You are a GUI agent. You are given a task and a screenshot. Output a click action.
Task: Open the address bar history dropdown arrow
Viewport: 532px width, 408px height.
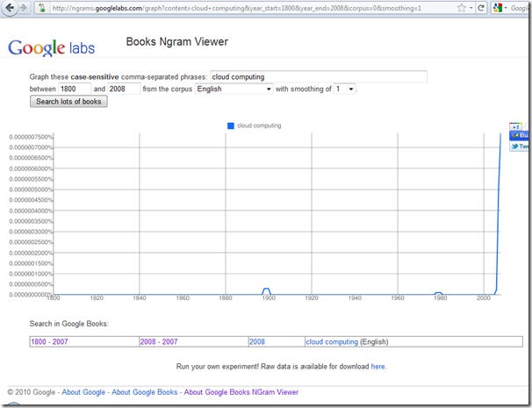coord(471,8)
